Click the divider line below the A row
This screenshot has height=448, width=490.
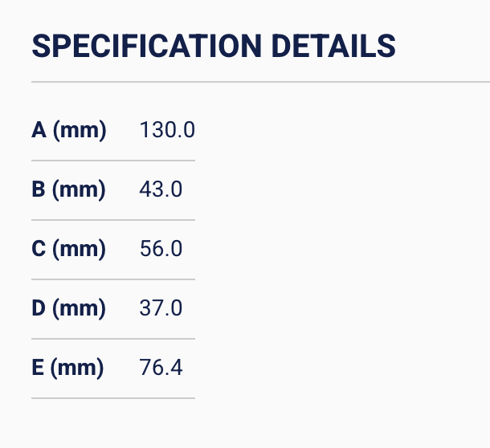(x=113, y=161)
